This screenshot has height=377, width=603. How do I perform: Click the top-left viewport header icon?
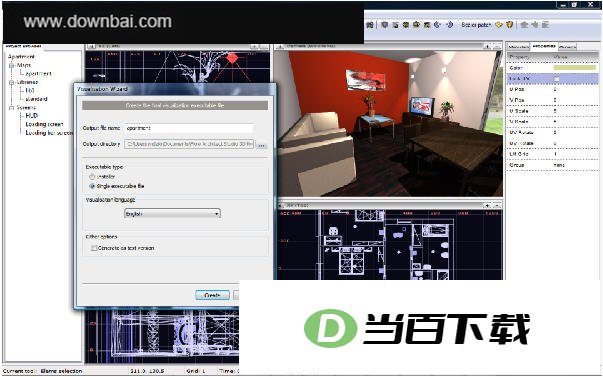91,46
